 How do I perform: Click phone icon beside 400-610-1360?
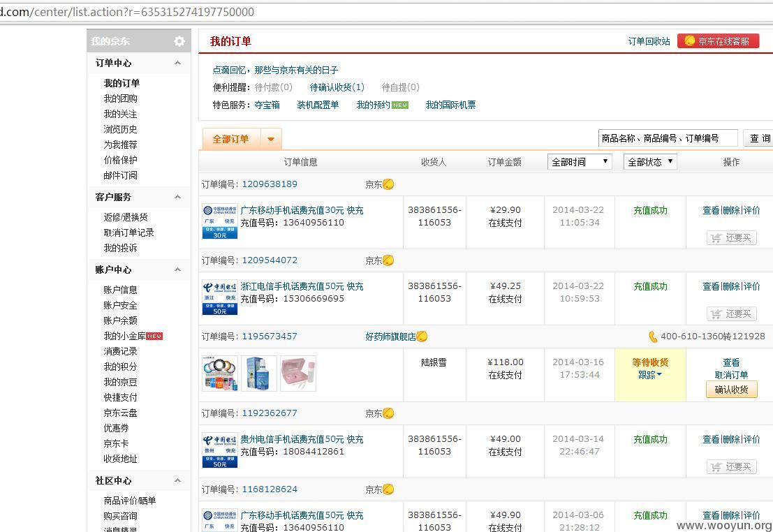point(653,337)
